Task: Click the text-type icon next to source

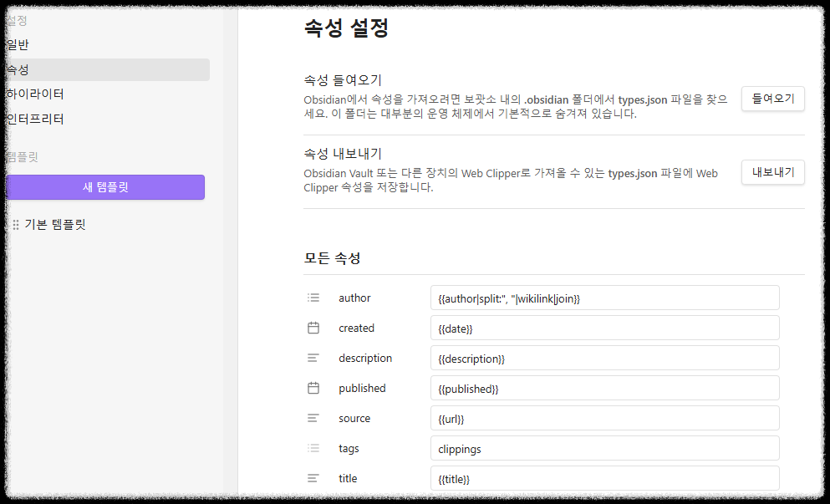Action: tap(313, 417)
